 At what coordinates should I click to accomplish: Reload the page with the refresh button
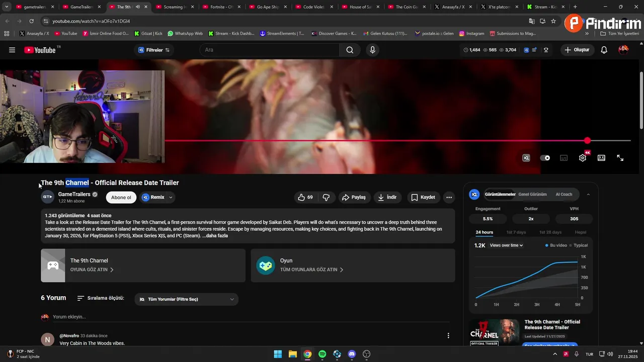[x=31, y=21]
